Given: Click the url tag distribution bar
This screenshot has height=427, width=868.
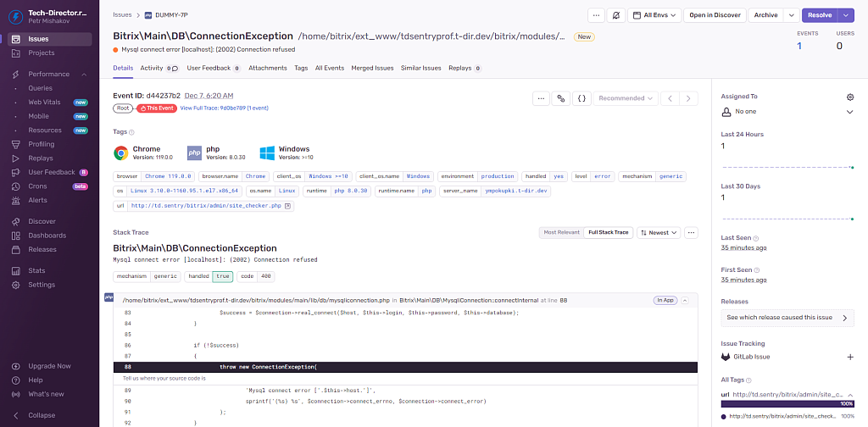Looking at the screenshot, I should coord(787,405).
